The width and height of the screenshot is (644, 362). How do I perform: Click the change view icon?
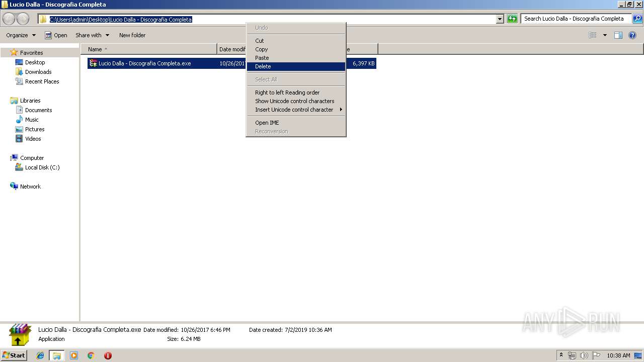593,35
